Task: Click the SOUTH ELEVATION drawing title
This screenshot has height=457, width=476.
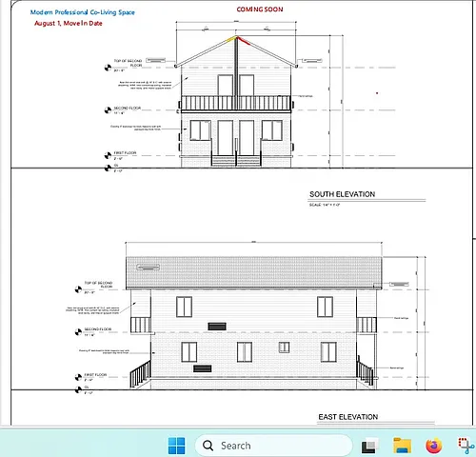Action: [x=343, y=194]
